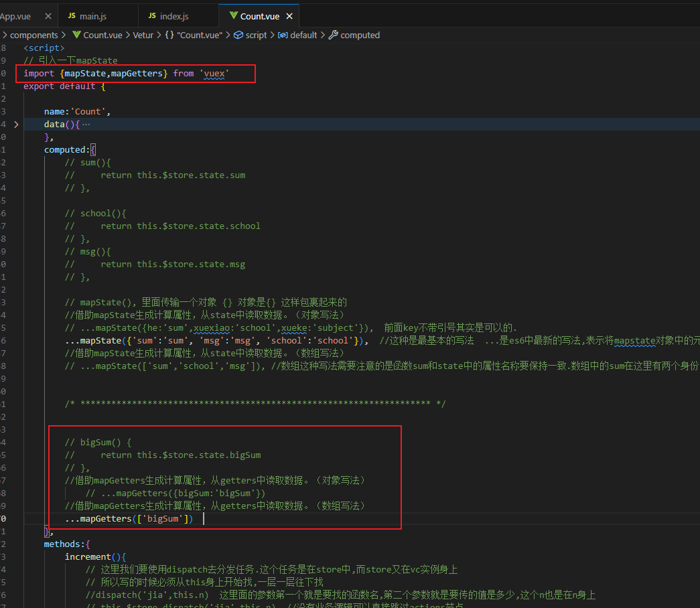Click the JS icon on index.js tab
This screenshot has height=608, width=700.
(152, 15)
